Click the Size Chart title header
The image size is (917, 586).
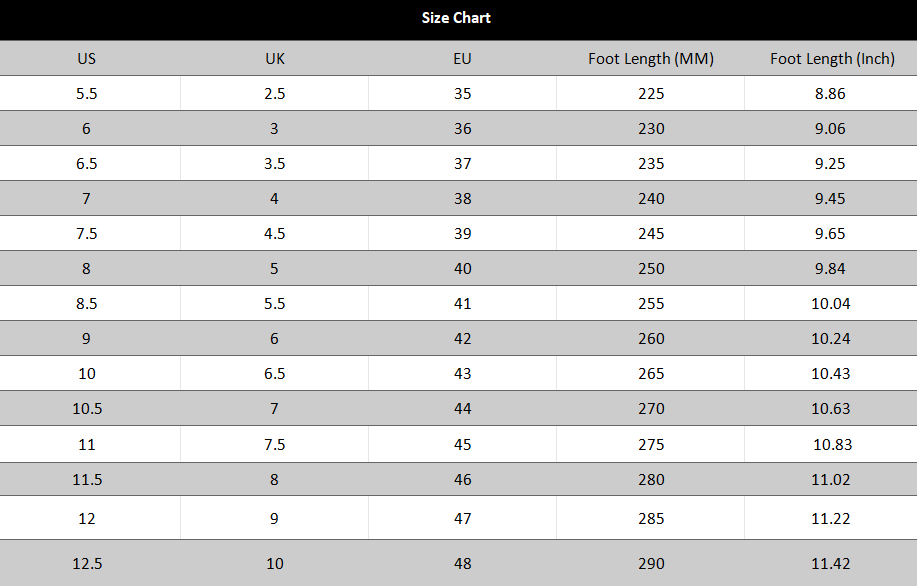click(456, 18)
